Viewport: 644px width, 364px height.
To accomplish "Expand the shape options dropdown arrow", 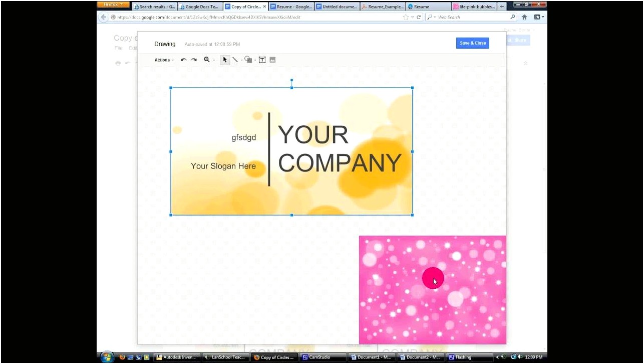I will point(255,60).
